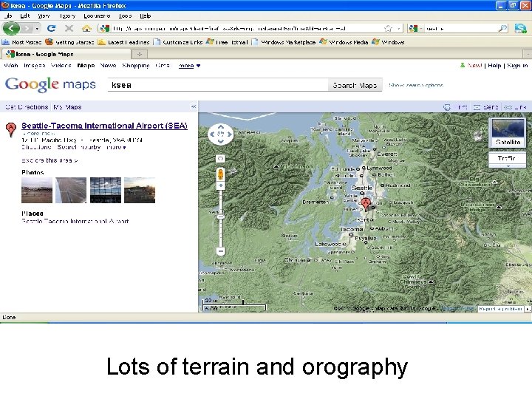The image size is (532, 399).
Task: Open the fourth airport photo thumbnail
Action: pos(140,190)
